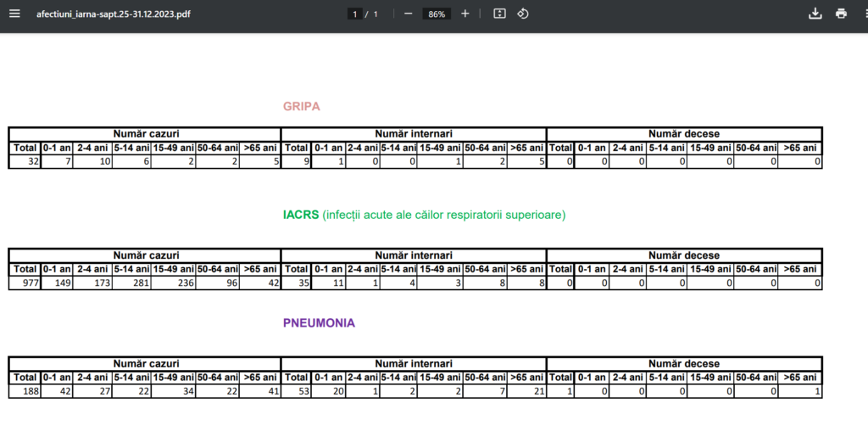Click the zoom out minus button
This screenshot has height=431, width=868.
point(408,14)
